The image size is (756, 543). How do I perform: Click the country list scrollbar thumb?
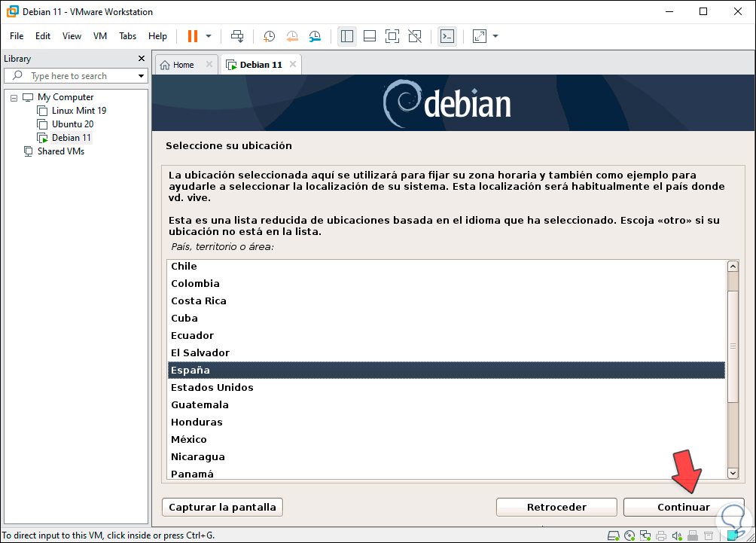click(733, 346)
